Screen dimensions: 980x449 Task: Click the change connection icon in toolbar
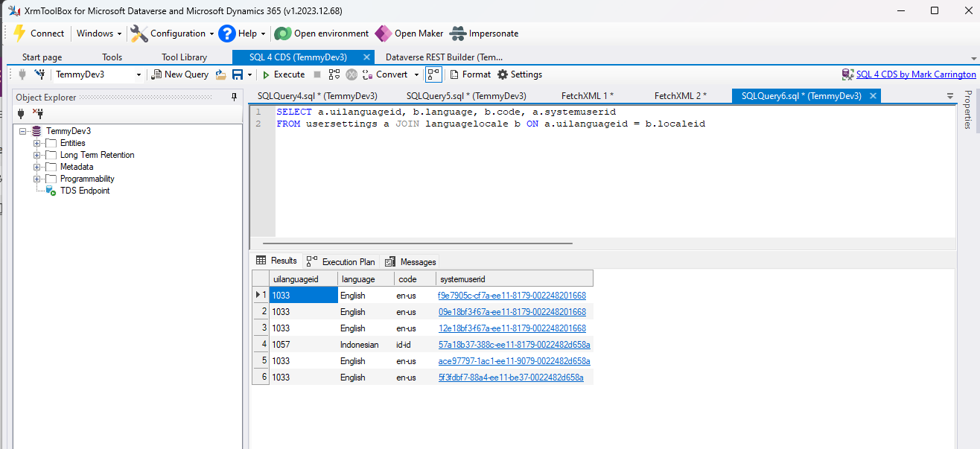[x=39, y=74]
